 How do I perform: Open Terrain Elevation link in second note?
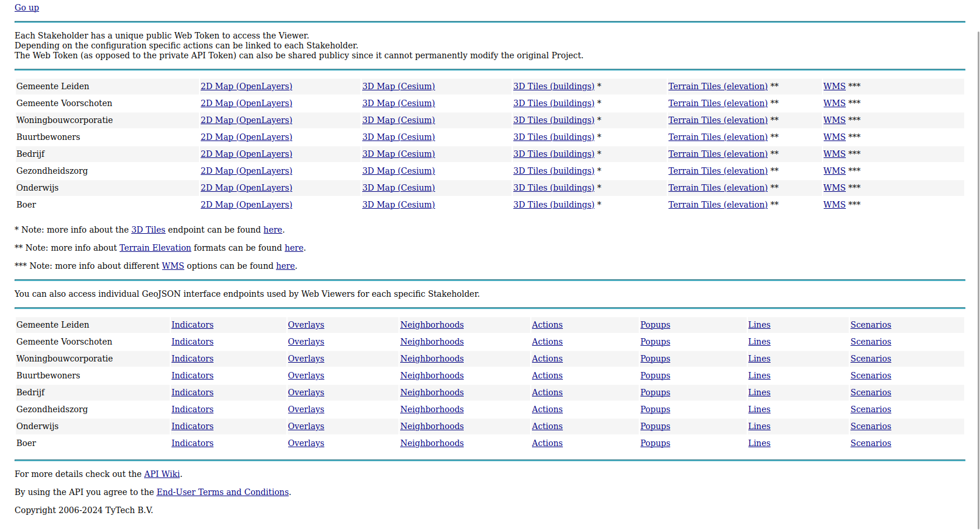tap(155, 248)
